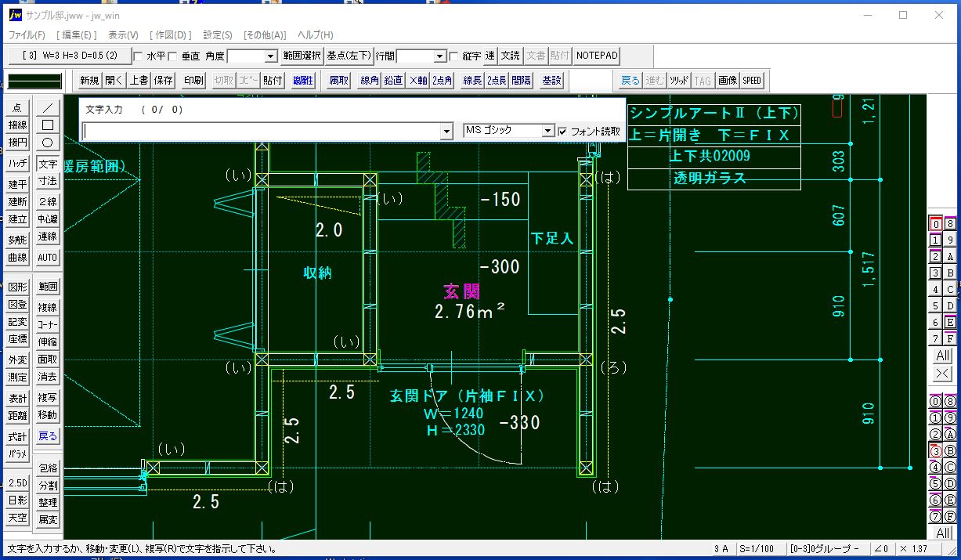Uncheck the フォント読取 checkbox
Image resolution: width=961 pixels, height=560 pixels.
[562, 131]
